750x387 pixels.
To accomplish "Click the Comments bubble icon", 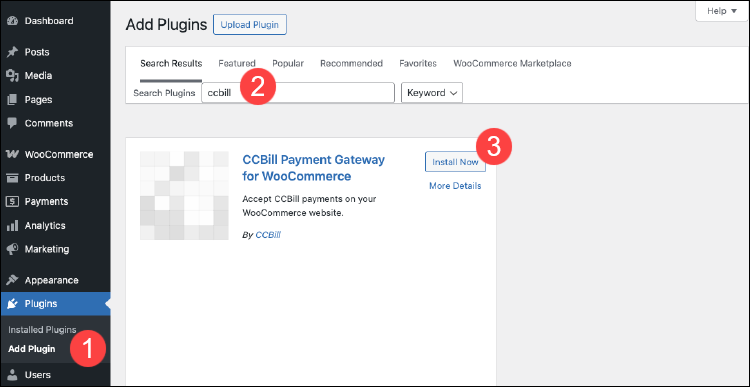I will [12, 123].
